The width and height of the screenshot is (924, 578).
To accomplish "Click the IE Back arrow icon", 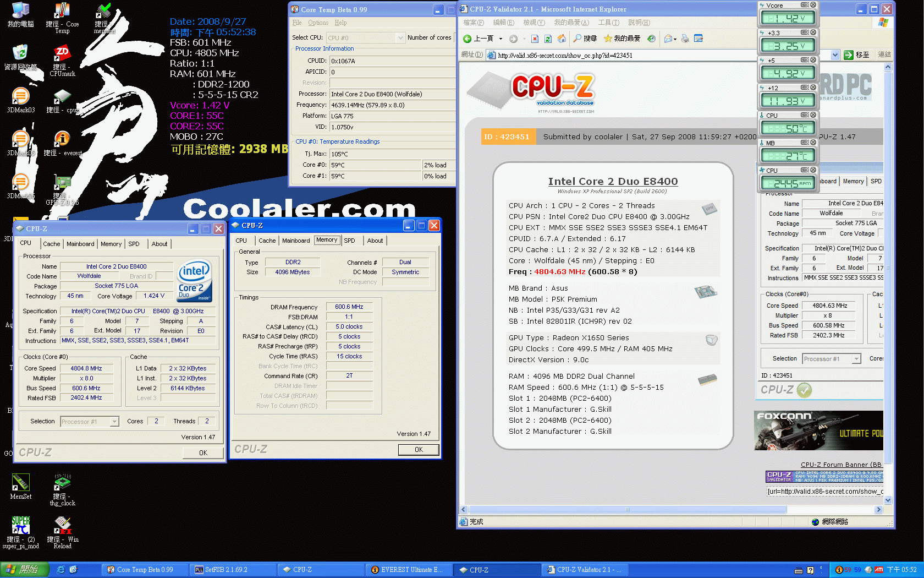I will tap(467, 39).
